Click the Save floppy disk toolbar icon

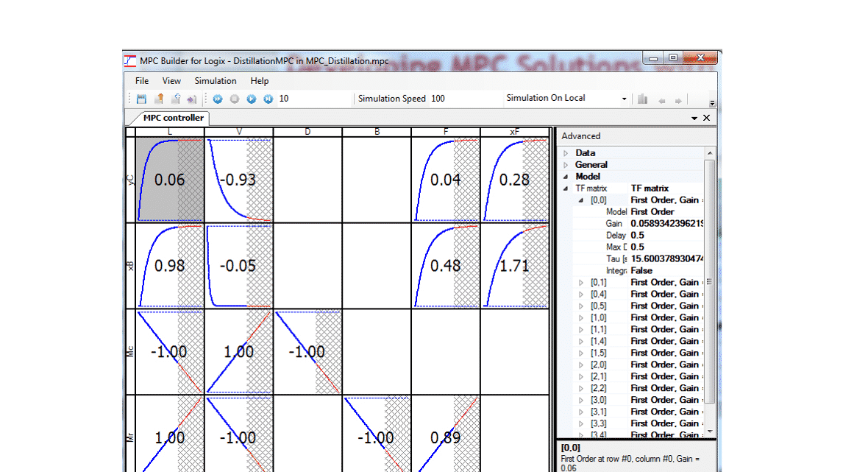142,99
